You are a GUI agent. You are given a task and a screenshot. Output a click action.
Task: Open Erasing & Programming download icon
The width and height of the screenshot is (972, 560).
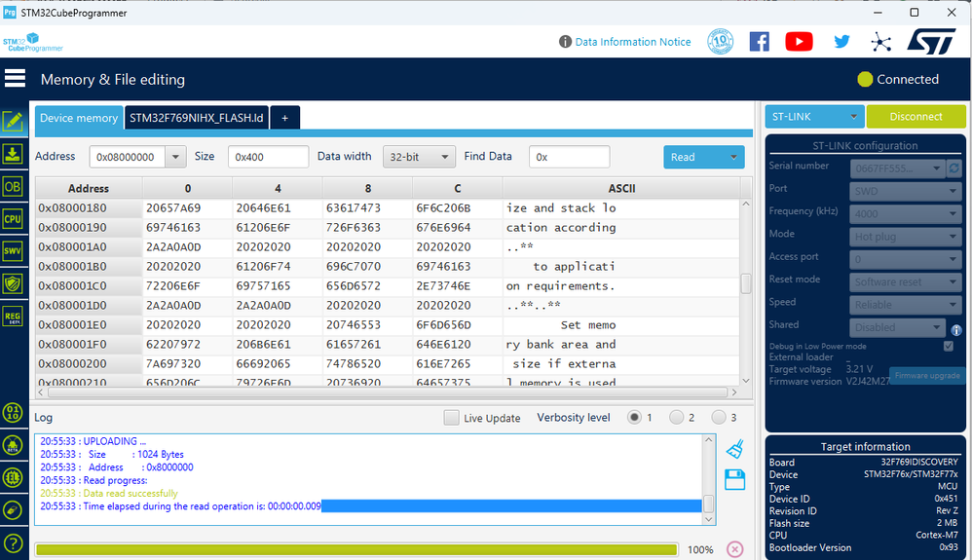(13, 154)
